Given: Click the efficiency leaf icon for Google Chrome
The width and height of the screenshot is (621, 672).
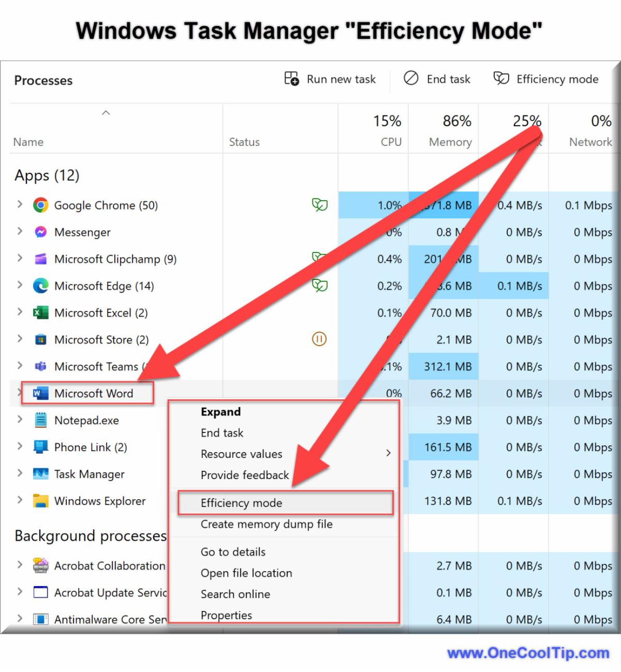Looking at the screenshot, I should (x=319, y=205).
